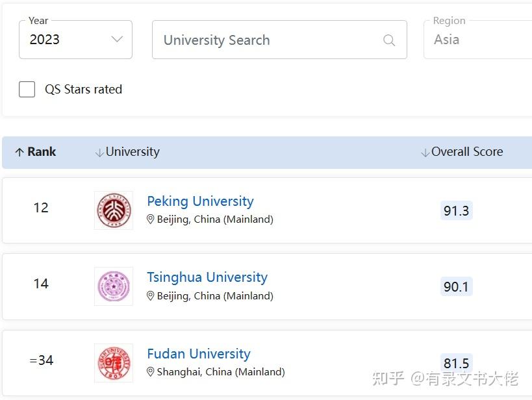The width and height of the screenshot is (532, 400).
Task: Click the Peking University crest logo
Action: (x=114, y=210)
